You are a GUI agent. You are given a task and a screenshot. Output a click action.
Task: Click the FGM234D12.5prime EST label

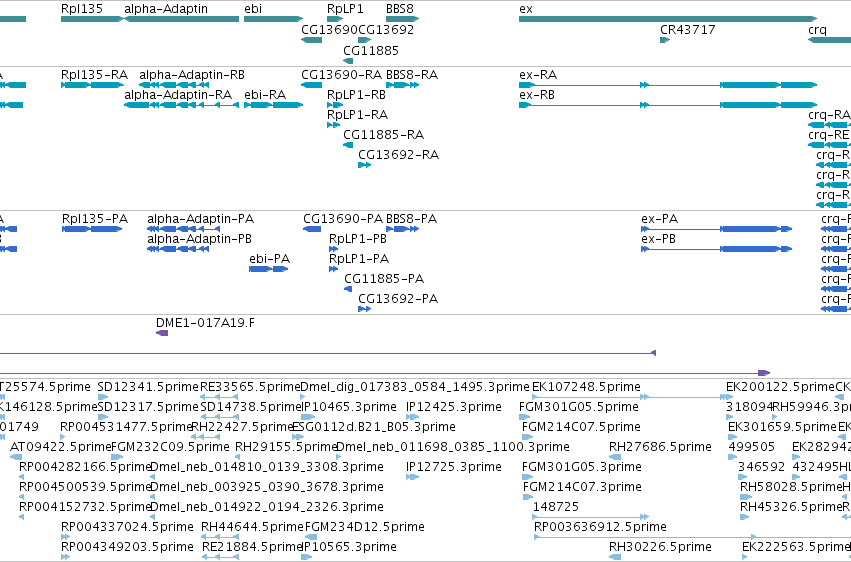pyautogui.click(x=365, y=527)
